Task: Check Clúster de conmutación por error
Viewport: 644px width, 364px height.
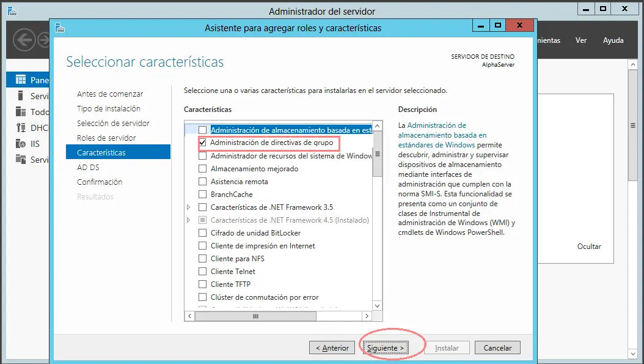Action: point(202,297)
